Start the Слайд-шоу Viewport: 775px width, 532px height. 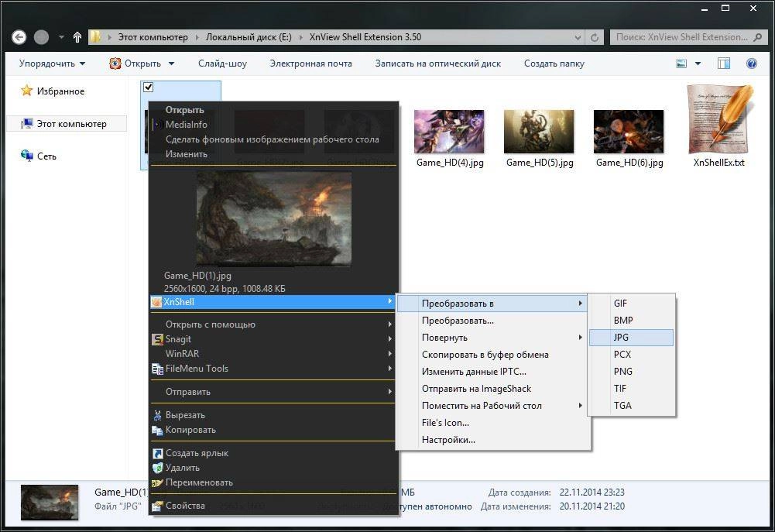tap(222, 63)
